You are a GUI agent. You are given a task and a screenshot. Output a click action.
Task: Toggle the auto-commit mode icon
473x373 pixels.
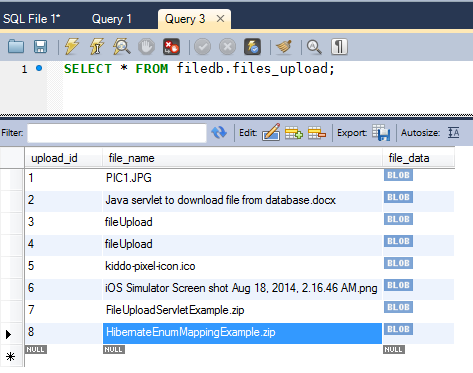[x=252, y=47]
